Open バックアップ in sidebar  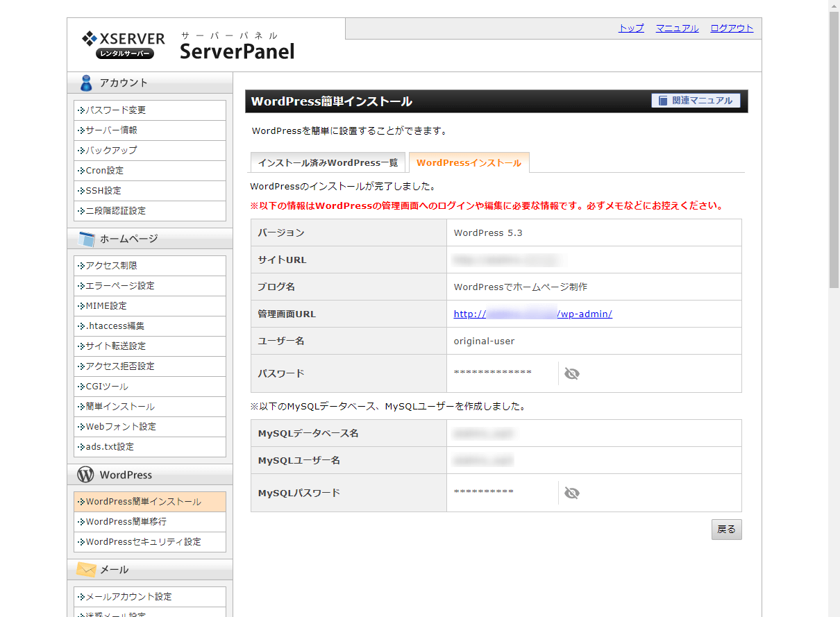(x=150, y=151)
